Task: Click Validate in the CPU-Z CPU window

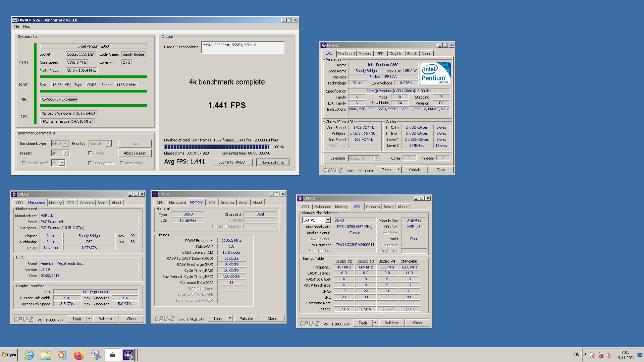Action: [415, 170]
